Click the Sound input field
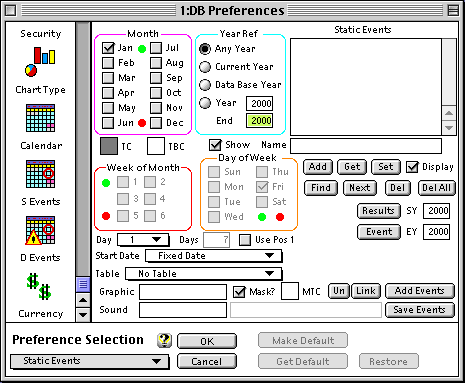This screenshot has width=465, height=383. [183, 310]
